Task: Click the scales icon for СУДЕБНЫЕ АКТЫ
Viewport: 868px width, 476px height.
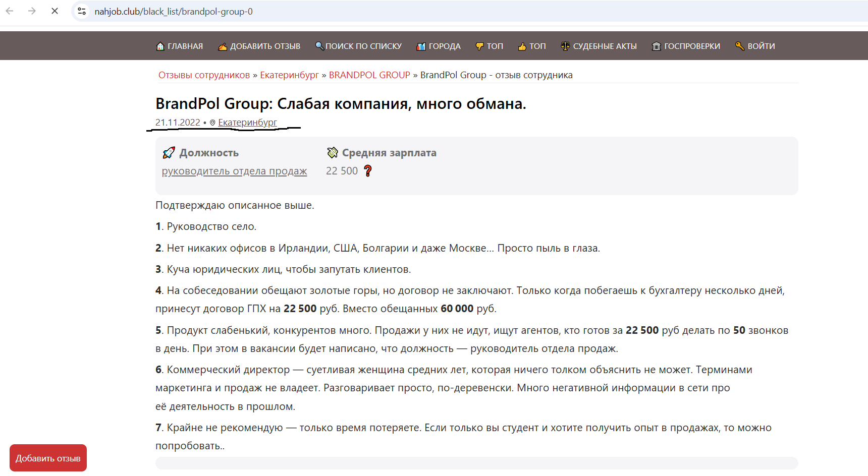Action: pos(565,46)
